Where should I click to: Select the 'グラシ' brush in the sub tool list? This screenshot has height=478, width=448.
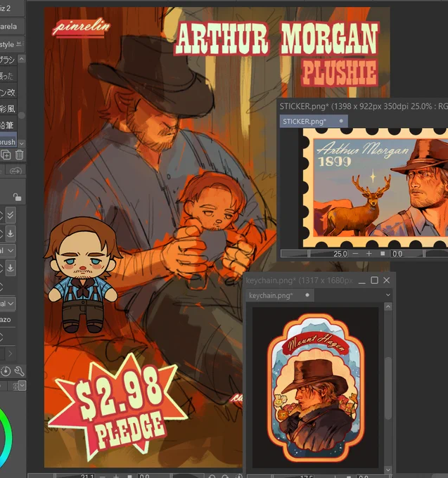click(x=8, y=60)
